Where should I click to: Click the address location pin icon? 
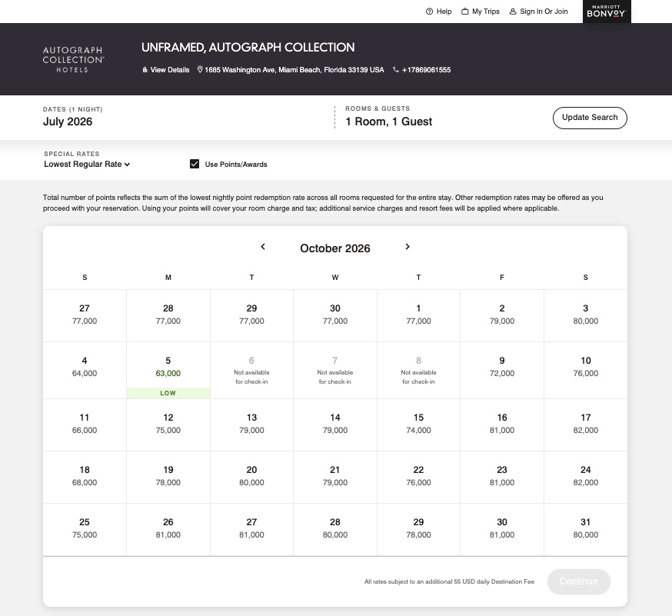[x=200, y=69]
